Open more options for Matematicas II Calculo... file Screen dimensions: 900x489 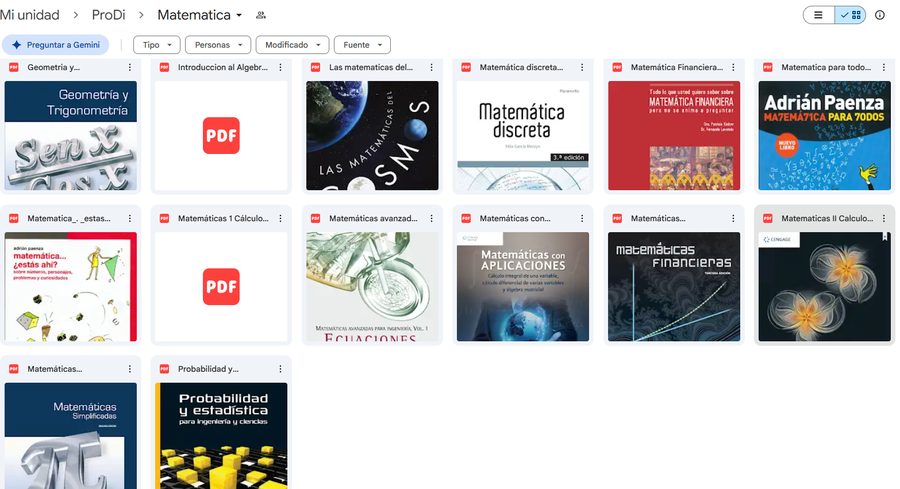pyautogui.click(x=884, y=218)
